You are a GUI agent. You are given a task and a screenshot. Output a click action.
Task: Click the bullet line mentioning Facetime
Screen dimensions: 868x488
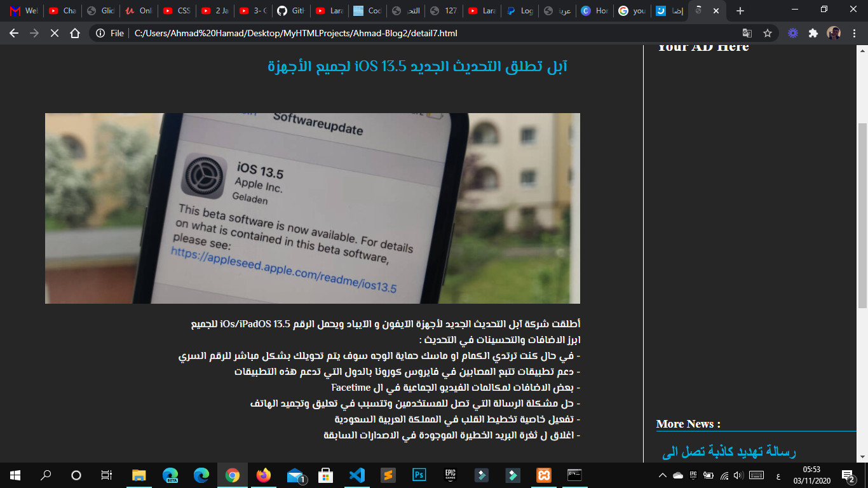coord(456,388)
